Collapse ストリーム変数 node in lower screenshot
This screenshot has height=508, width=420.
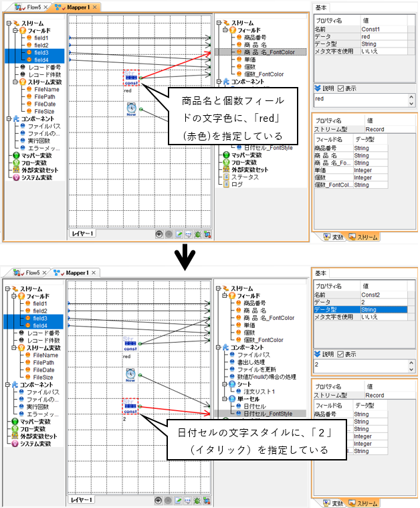(14, 347)
